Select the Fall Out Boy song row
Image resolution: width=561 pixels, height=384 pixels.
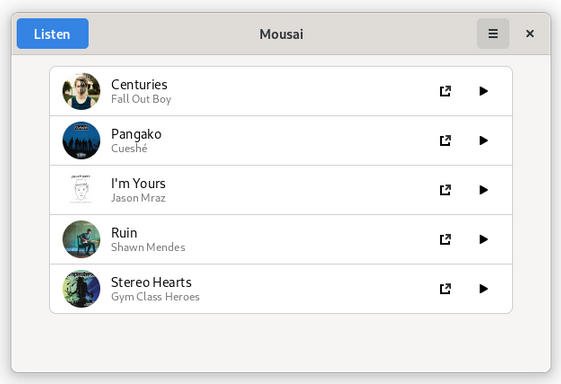[281, 91]
